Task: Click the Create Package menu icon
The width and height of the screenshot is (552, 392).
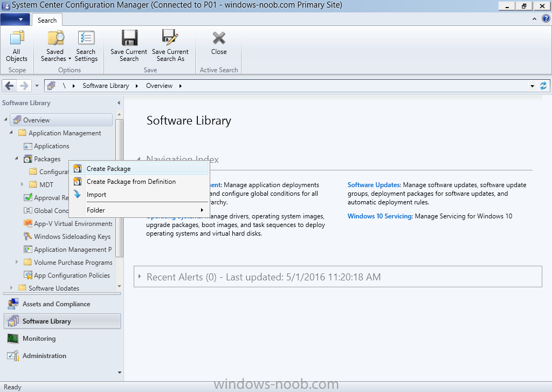Action: 78,169
